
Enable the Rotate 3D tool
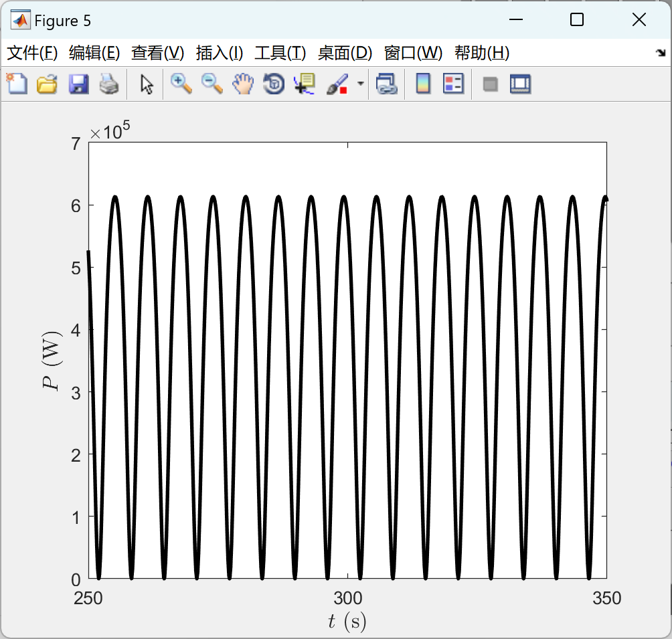[274, 84]
